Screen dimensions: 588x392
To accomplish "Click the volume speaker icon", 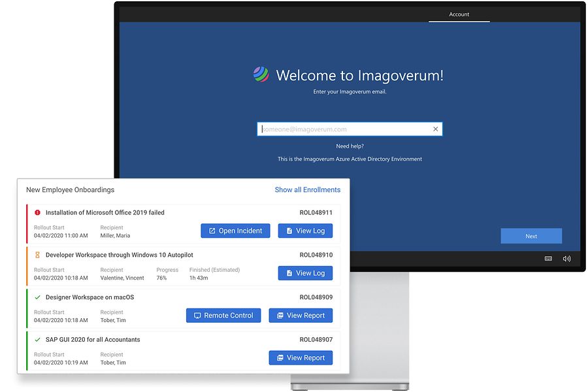I will [566, 259].
